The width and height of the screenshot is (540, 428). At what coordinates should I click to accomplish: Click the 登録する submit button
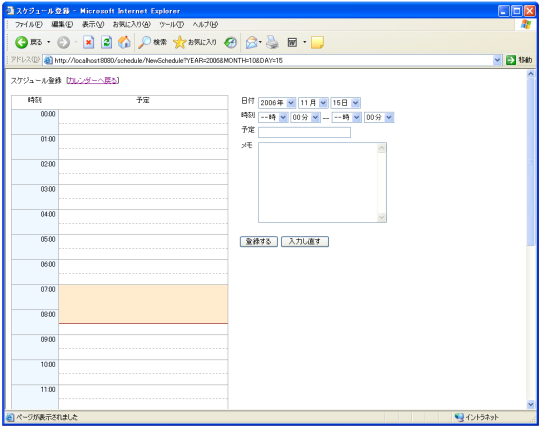(x=259, y=241)
